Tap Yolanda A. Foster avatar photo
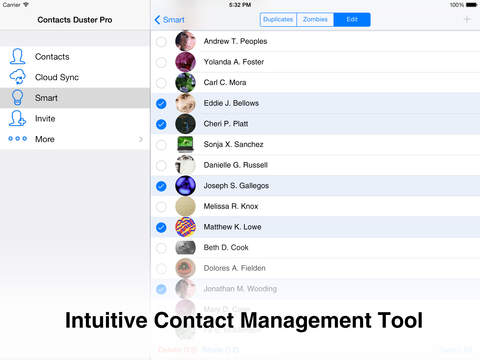Viewport: 480px width, 360px height. tap(185, 62)
